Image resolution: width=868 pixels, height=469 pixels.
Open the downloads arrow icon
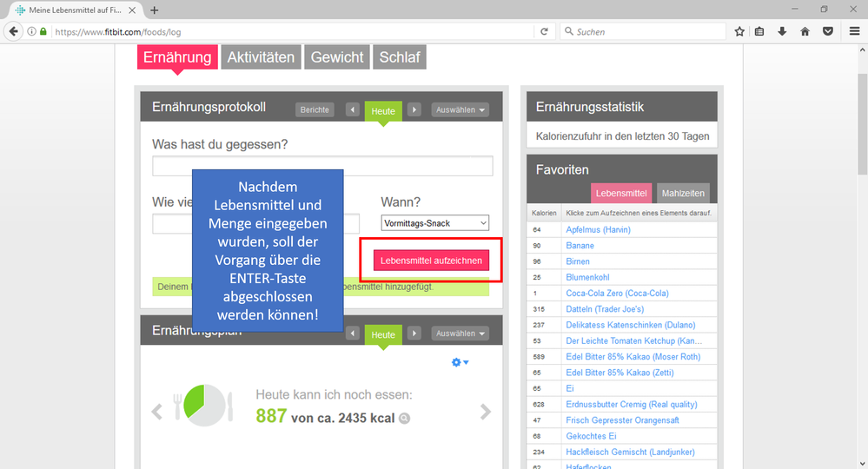tap(782, 31)
